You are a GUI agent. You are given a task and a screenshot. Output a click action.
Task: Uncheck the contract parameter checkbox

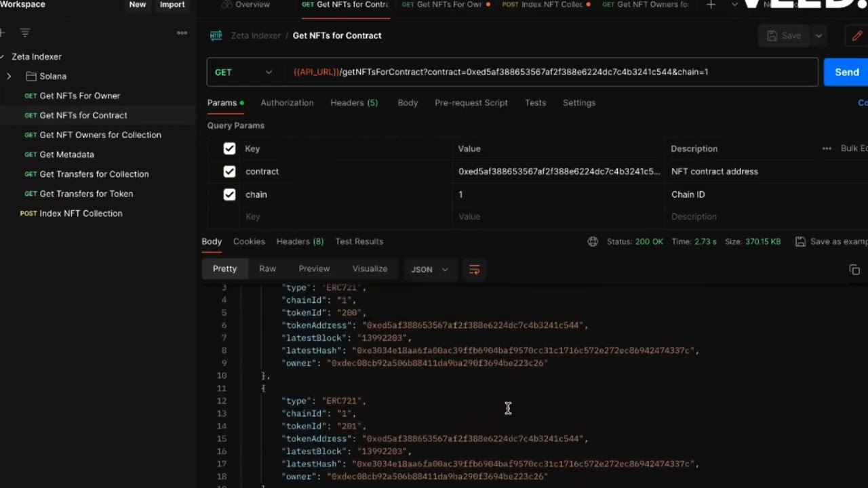pos(229,171)
